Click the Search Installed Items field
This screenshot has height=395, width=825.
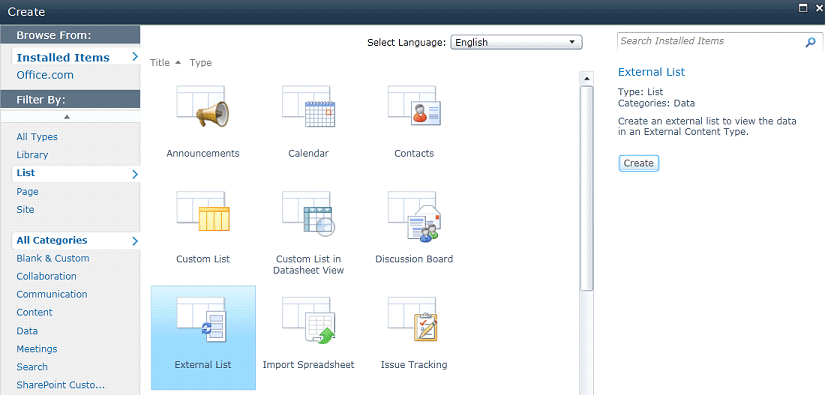pos(710,42)
